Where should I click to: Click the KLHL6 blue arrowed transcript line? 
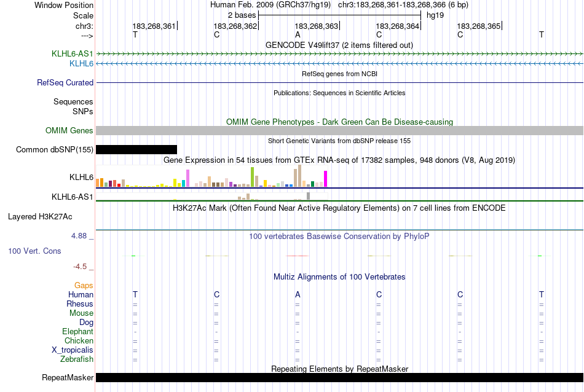340,64
